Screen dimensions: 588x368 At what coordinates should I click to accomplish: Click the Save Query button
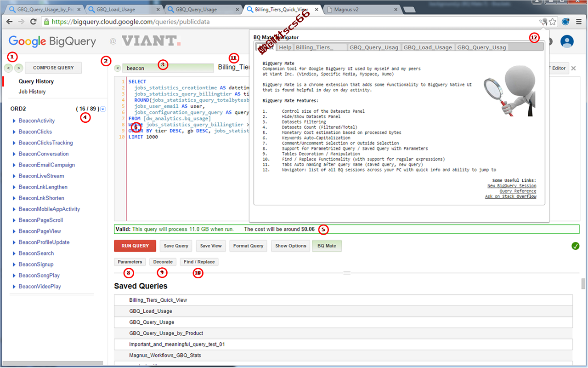176,246
